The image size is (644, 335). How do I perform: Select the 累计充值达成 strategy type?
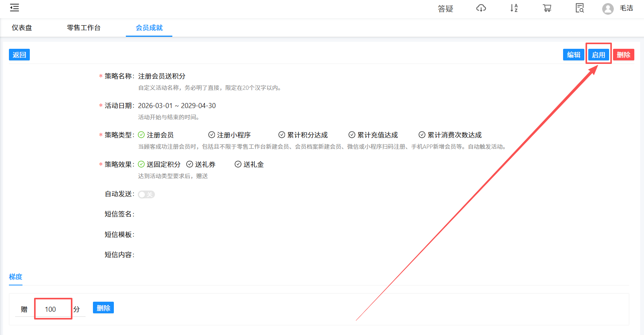click(373, 135)
